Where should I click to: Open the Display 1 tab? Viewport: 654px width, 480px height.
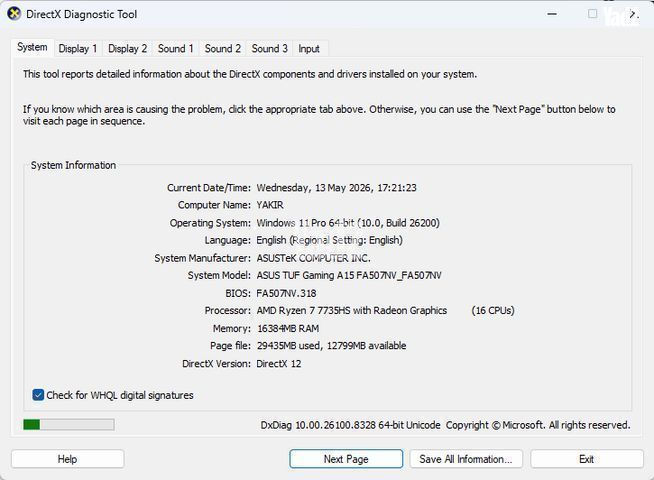[x=78, y=49]
